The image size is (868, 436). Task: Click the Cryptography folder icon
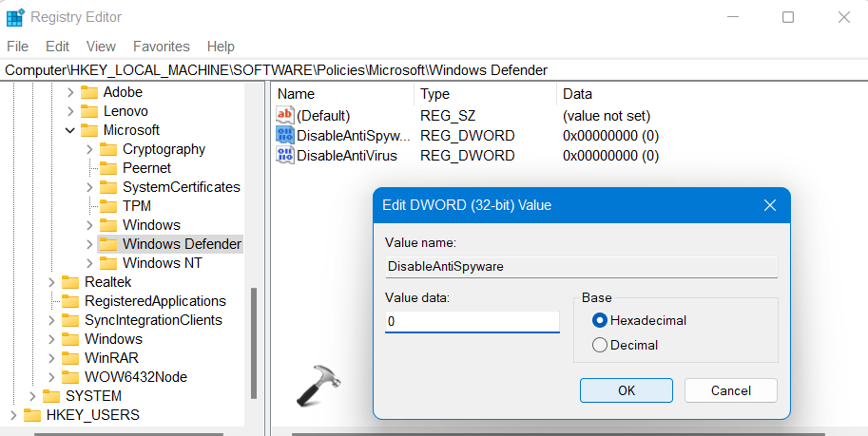click(x=108, y=149)
